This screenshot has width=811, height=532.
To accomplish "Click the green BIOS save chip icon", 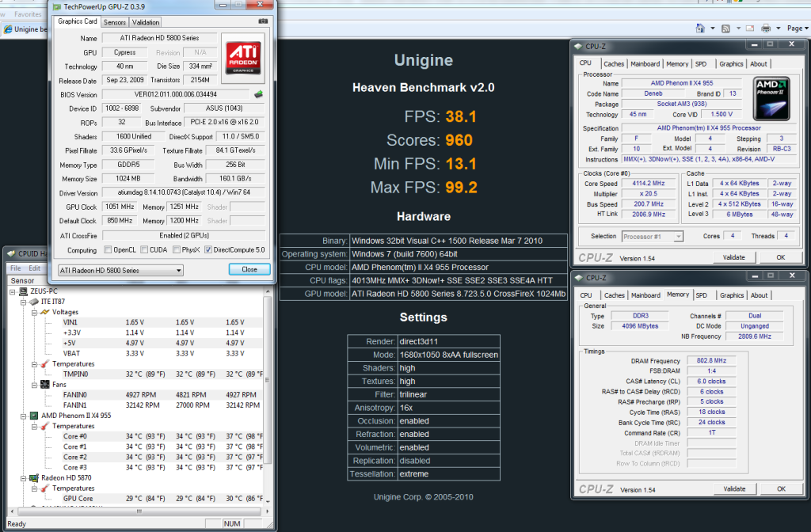I will point(259,94).
